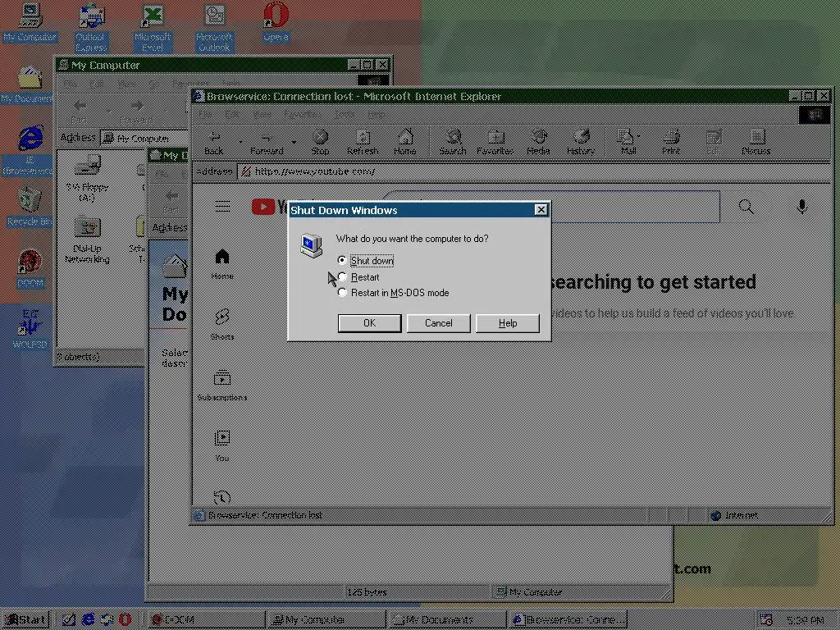840x630 pixels.
Task: Click the system tray scheduler icon
Action: 766,620
